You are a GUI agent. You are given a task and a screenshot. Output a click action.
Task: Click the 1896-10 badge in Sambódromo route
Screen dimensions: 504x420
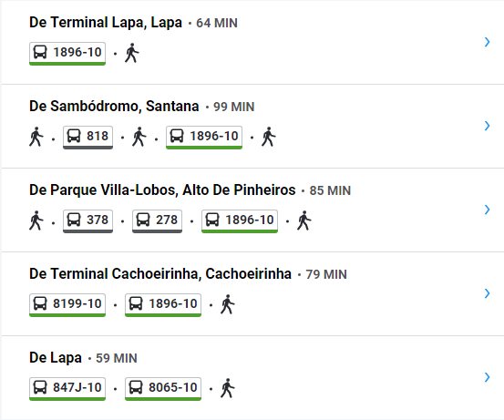pos(204,138)
